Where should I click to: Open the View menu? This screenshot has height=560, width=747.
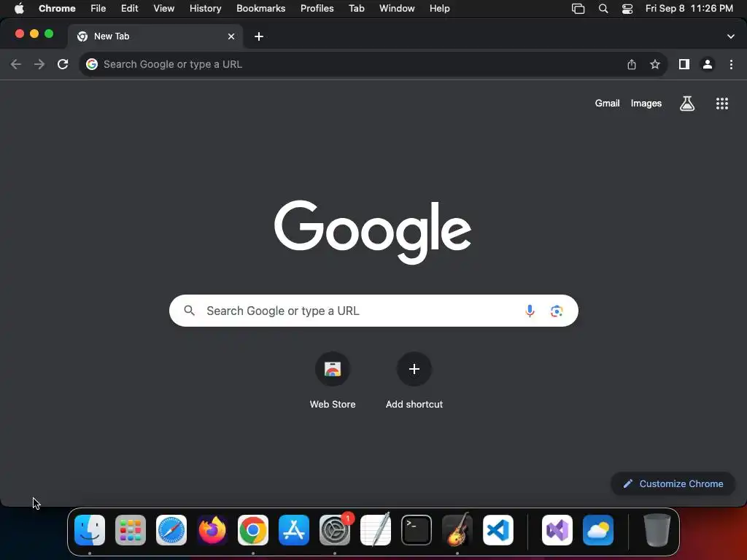pos(164,9)
